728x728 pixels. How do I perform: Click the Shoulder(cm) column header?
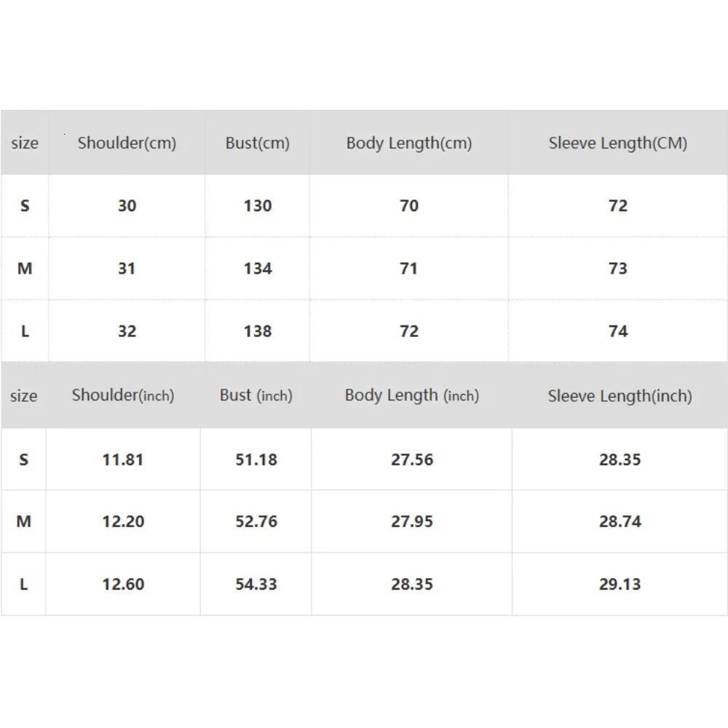[127, 143]
